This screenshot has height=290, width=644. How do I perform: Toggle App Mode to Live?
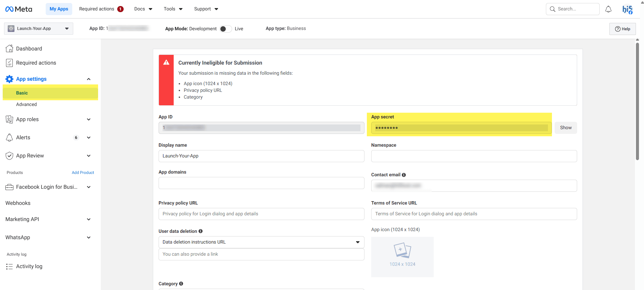point(225,29)
